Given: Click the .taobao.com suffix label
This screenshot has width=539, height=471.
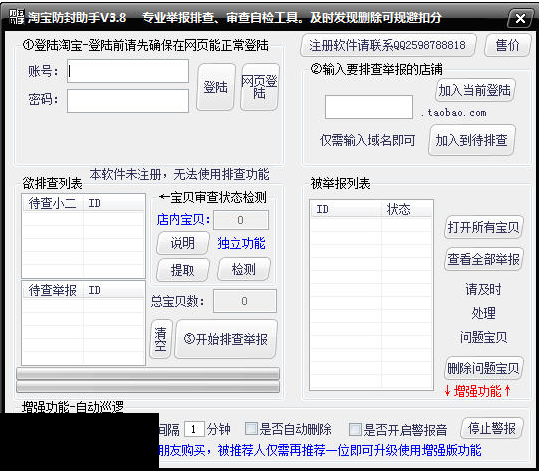Looking at the screenshot, I should [453, 112].
